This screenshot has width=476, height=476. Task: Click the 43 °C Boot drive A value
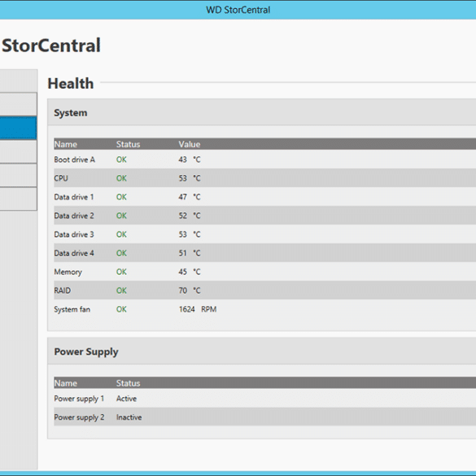pos(190,159)
